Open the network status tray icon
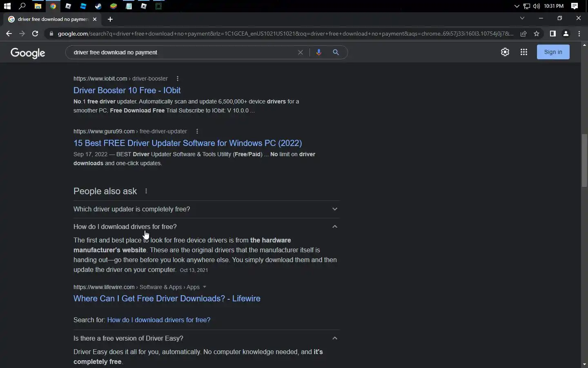This screenshot has width=588, height=368. (x=527, y=6)
